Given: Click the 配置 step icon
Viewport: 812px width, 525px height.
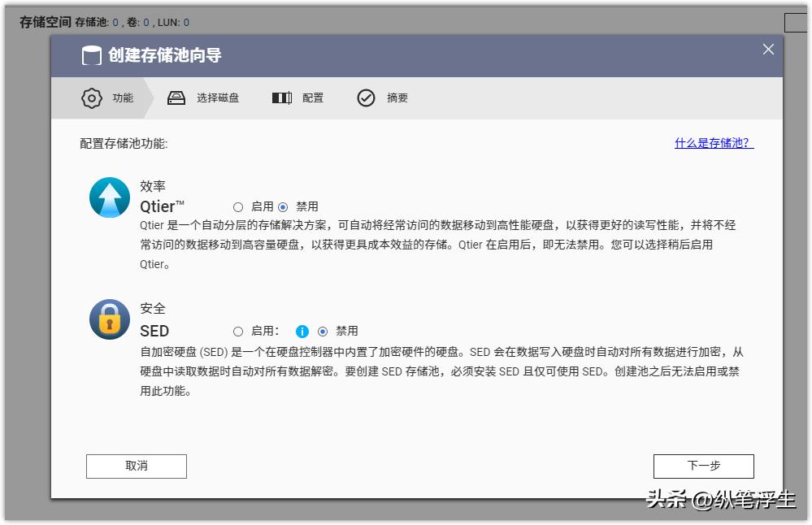Looking at the screenshot, I should point(280,98).
